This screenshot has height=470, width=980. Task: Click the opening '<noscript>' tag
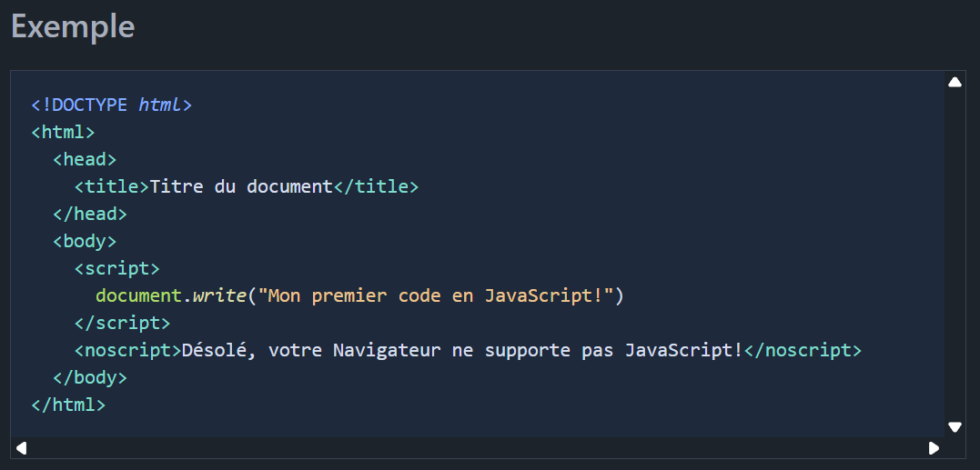[128, 351]
